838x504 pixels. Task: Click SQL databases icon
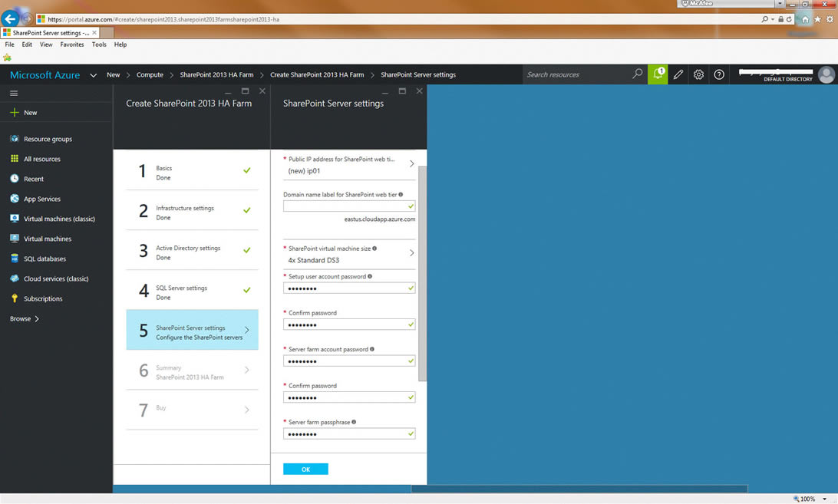coord(15,259)
